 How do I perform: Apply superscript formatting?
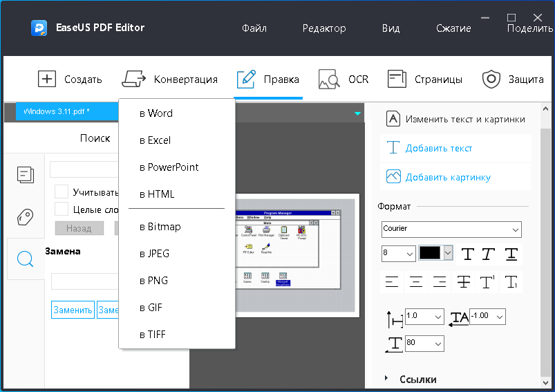[x=487, y=282]
